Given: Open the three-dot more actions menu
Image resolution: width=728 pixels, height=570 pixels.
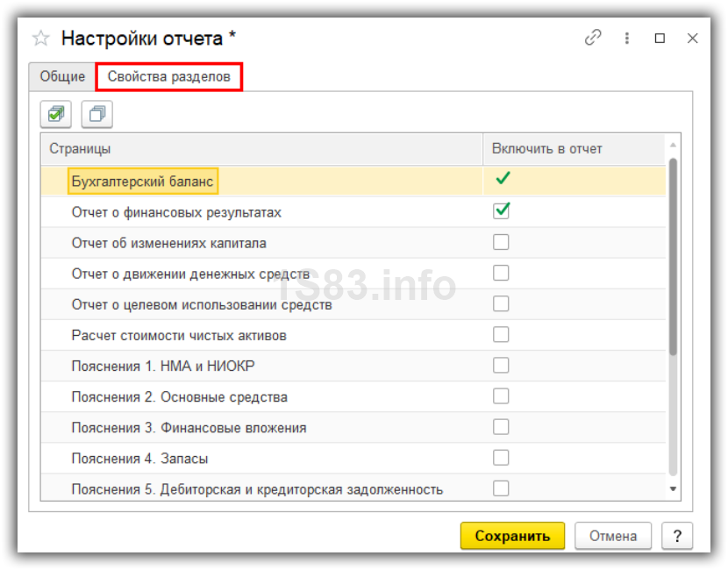Looking at the screenshot, I should tap(627, 38).
